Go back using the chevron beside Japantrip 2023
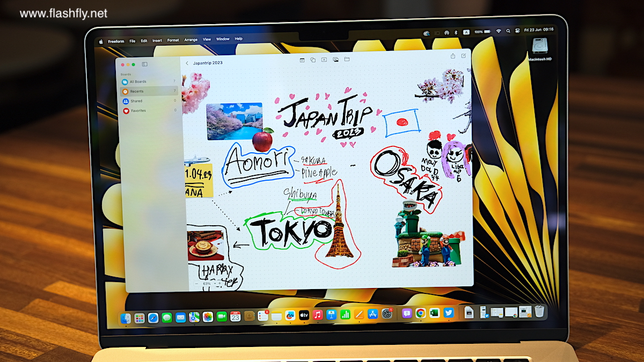The height and width of the screenshot is (362, 644). 187,63
